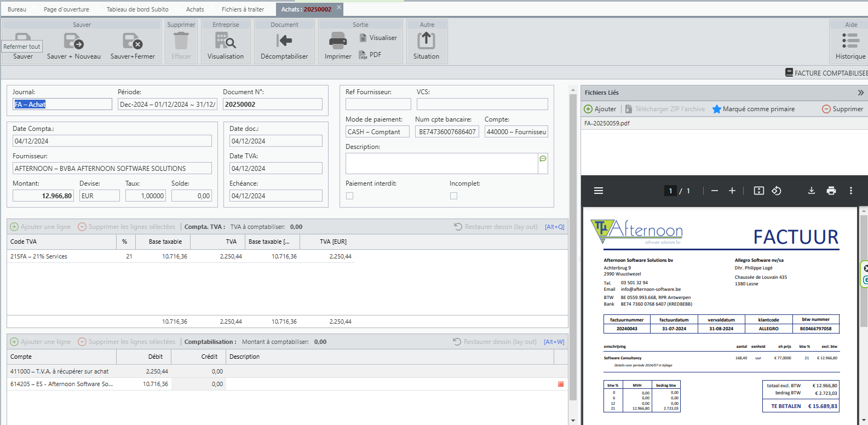Click the Montant 12.966,80 field
Viewport: 868px width, 425px height.
pos(43,196)
